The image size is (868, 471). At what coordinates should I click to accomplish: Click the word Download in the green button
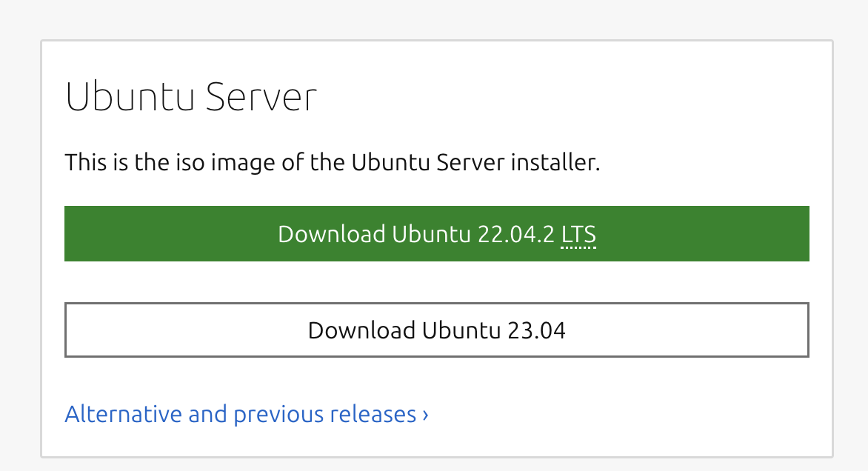tap(332, 234)
